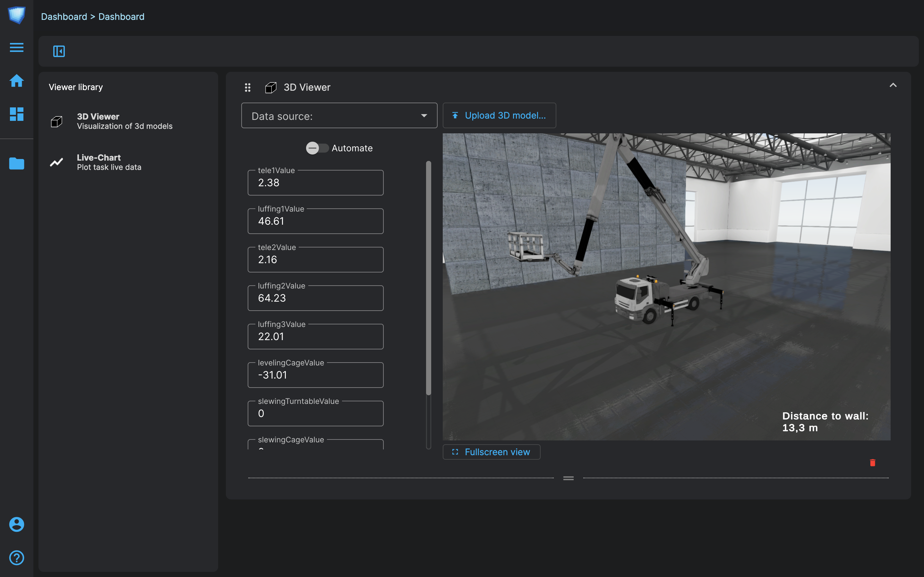
Task: Open Fullscreen view
Action: click(492, 452)
